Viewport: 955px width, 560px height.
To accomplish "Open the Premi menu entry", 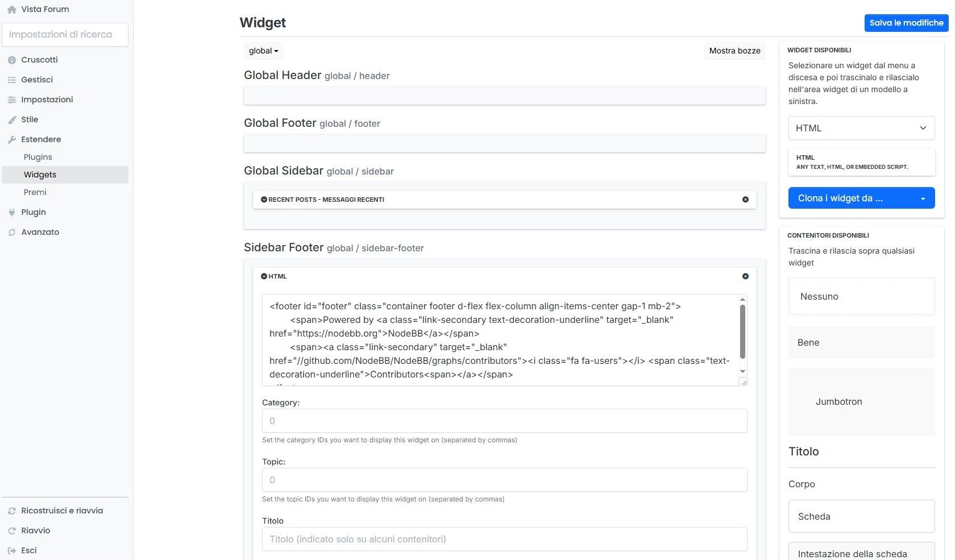I will 35,192.
